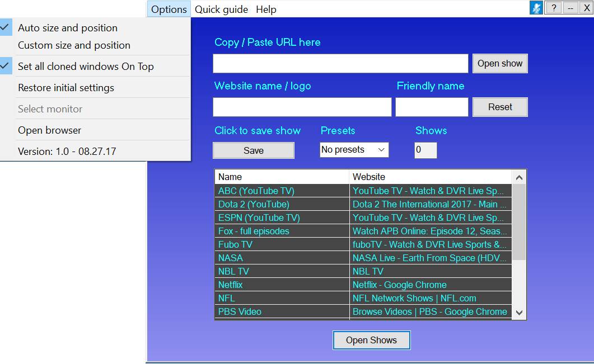Click the Reset button
The width and height of the screenshot is (594, 364).
click(500, 107)
